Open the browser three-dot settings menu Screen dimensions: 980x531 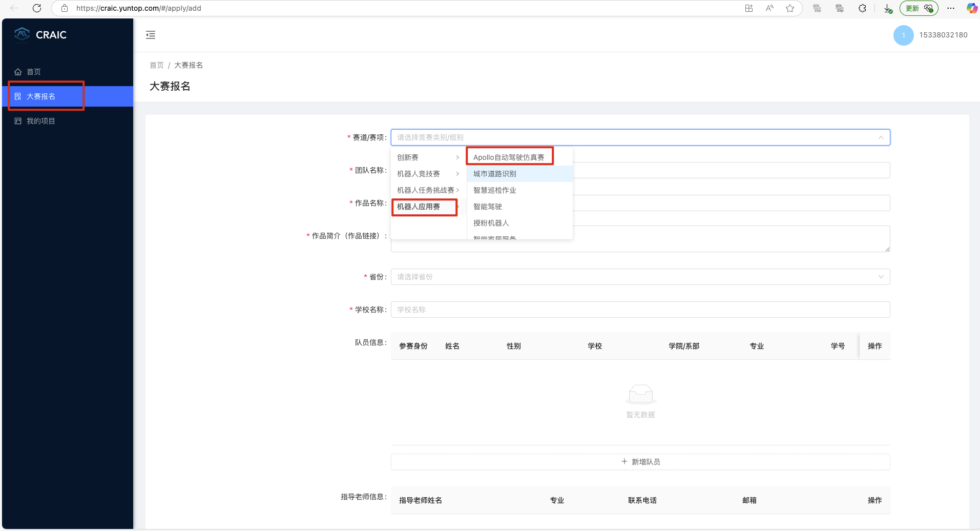pos(951,8)
